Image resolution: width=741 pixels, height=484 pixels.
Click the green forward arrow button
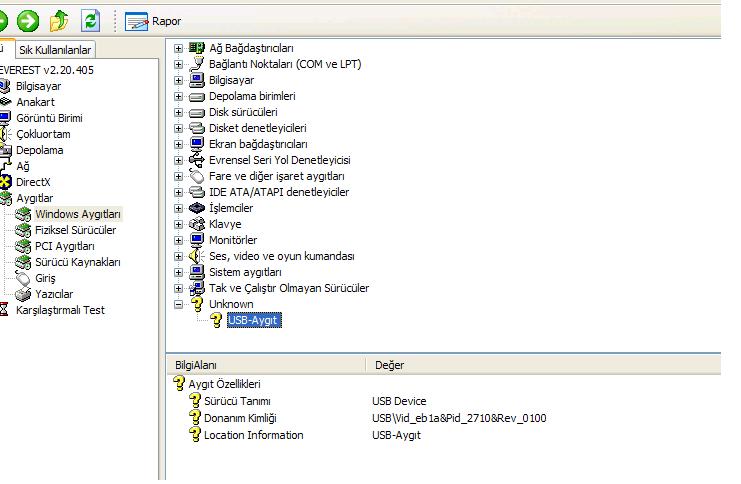tap(28, 21)
